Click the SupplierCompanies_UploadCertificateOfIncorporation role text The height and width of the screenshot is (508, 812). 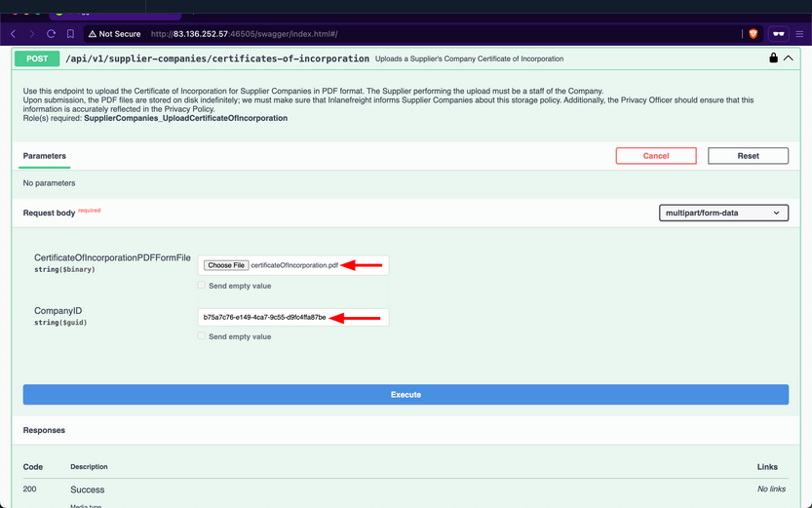click(x=185, y=118)
